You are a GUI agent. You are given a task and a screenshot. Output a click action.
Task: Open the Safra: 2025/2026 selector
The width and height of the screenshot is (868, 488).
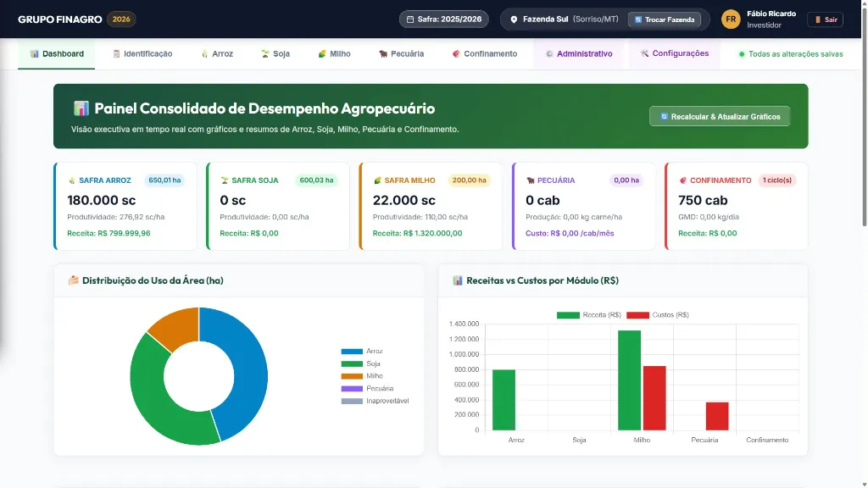pyautogui.click(x=444, y=19)
